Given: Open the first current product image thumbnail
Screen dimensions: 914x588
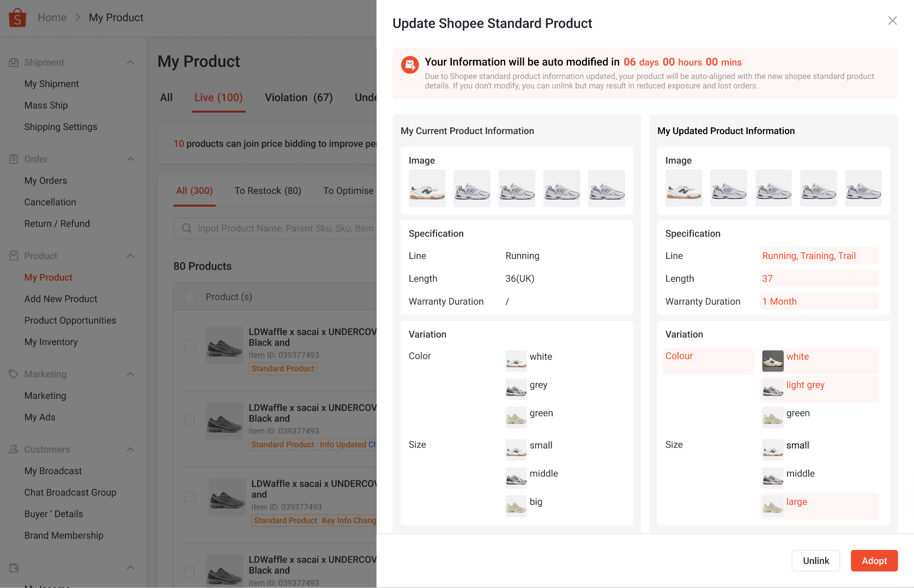Looking at the screenshot, I should click(427, 188).
